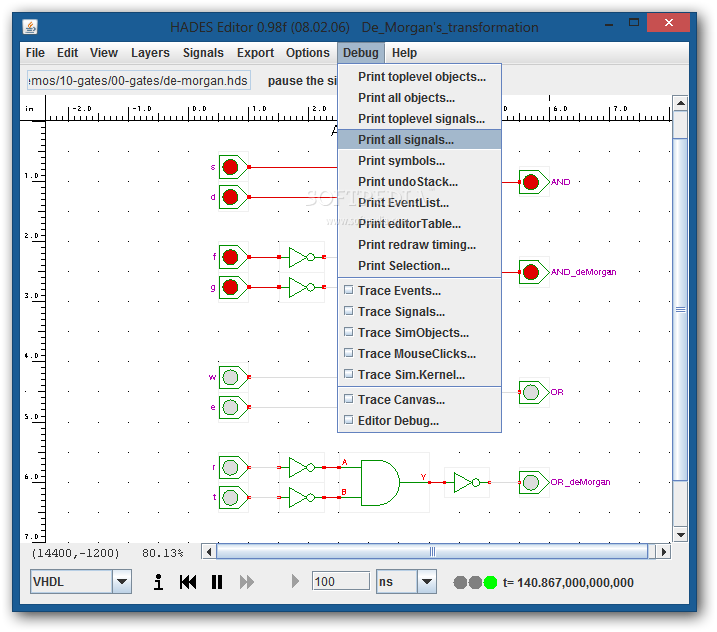Enable the Trace Canvas checkbox
The image size is (717, 632).
[x=348, y=399]
